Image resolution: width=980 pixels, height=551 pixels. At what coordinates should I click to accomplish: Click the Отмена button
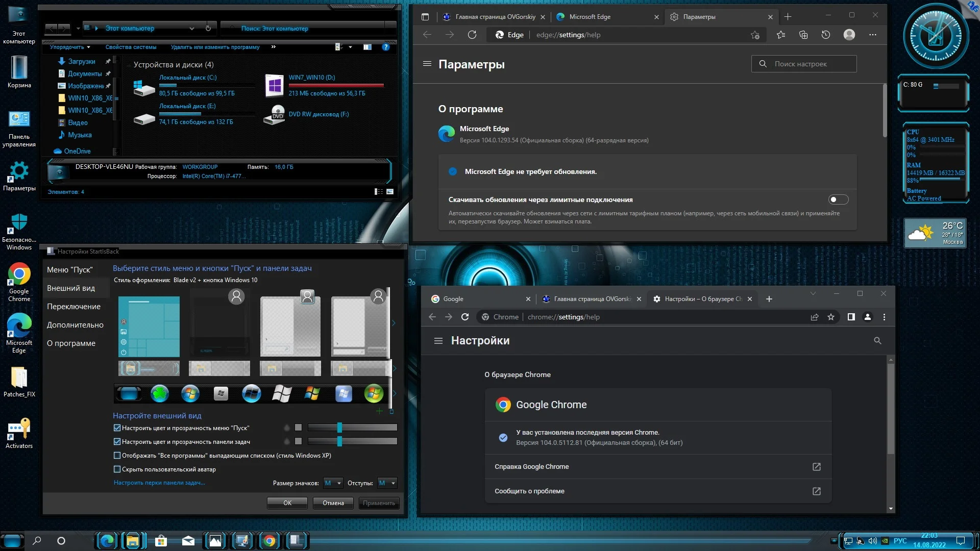coord(333,503)
